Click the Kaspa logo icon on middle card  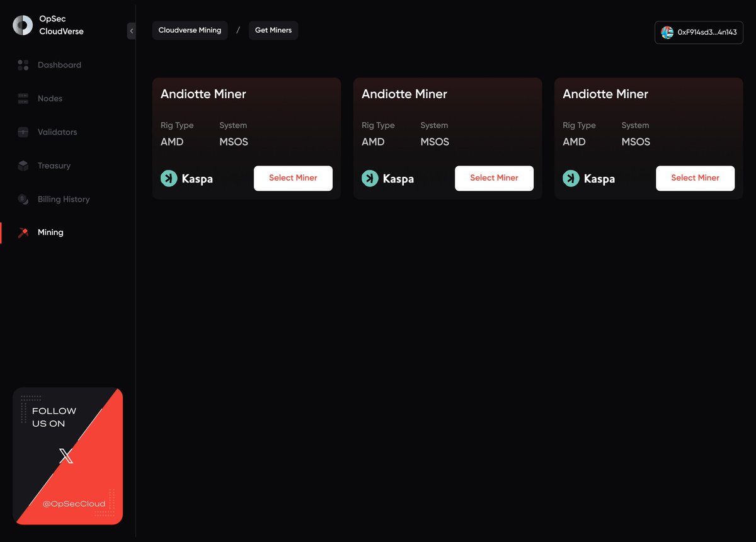tap(370, 178)
